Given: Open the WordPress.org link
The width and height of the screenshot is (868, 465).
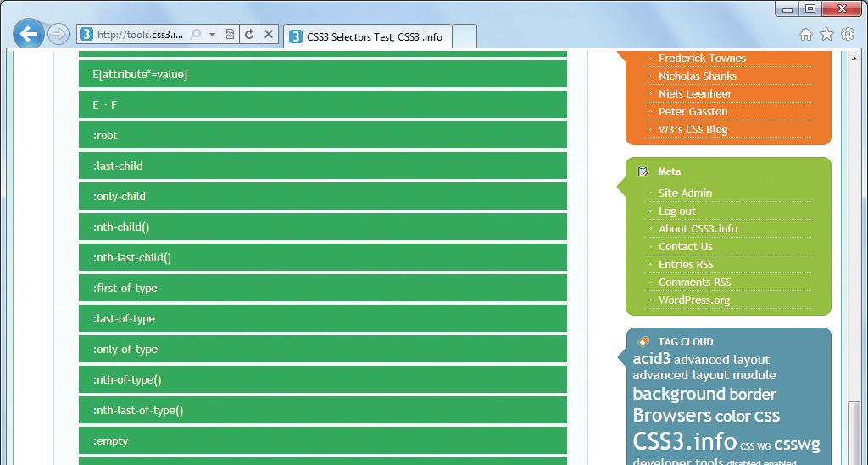Looking at the screenshot, I should point(694,300).
